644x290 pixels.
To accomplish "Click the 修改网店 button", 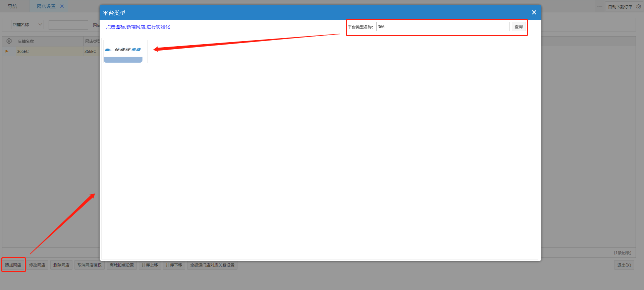I will pyautogui.click(x=37, y=265).
